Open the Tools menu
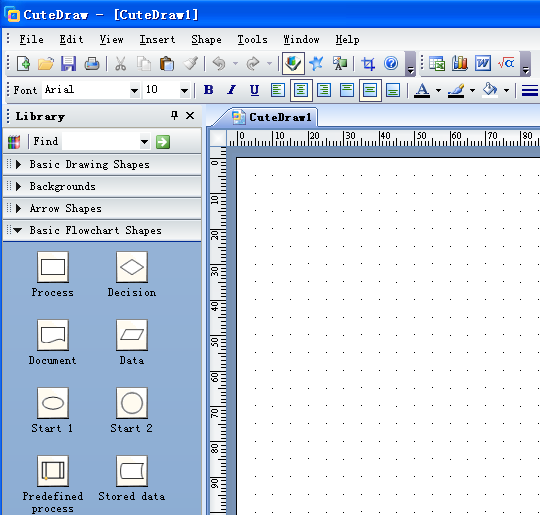 click(252, 40)
